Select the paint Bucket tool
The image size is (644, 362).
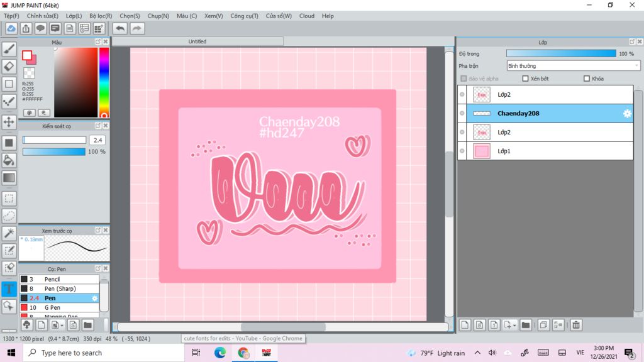point(9,160)
